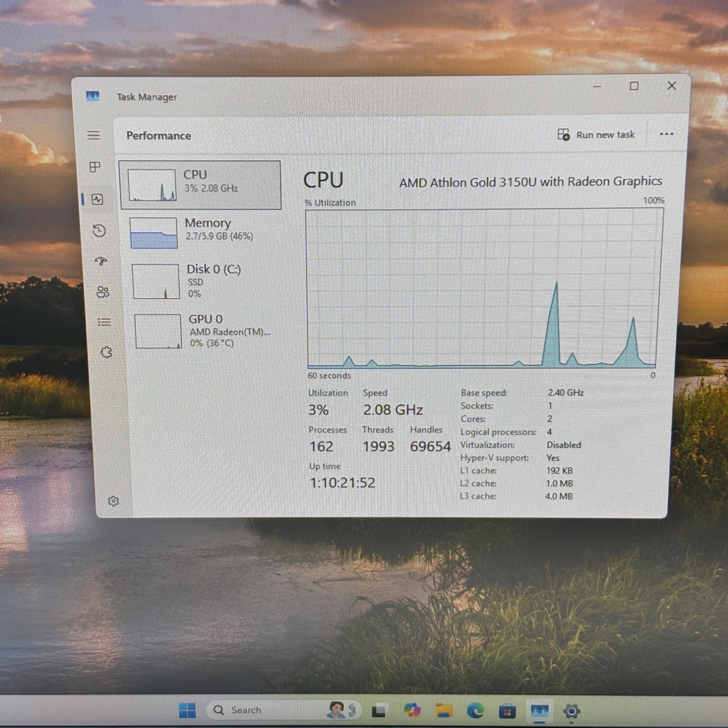Select the Disk 0 (C:) item

(204, 281)
